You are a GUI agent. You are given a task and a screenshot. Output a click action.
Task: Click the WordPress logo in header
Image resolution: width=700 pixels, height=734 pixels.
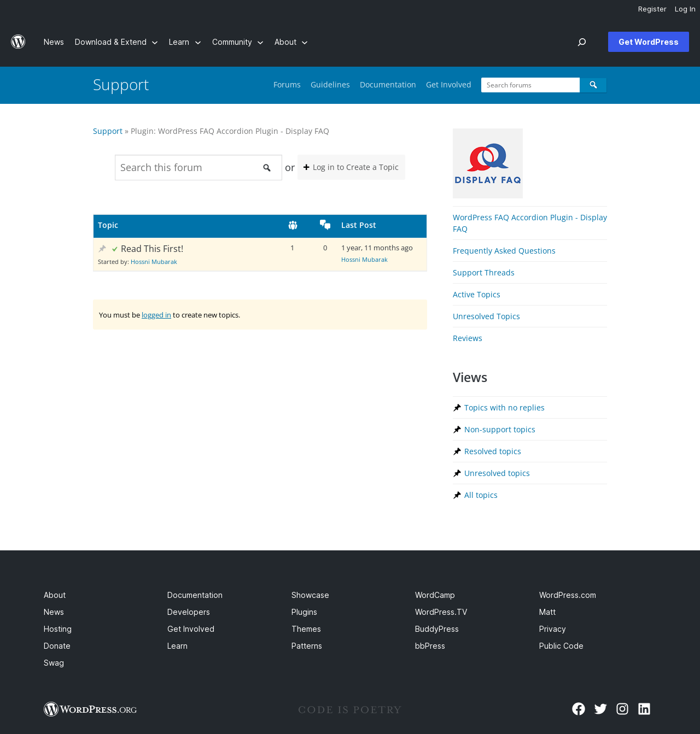(18, 42)
